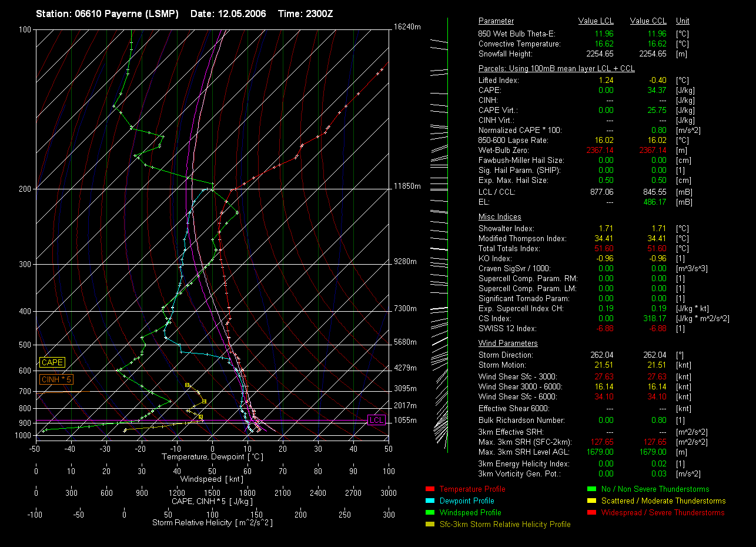756x547 pixels.
Task: Click the 9280m height label
Action: (405, 261)
